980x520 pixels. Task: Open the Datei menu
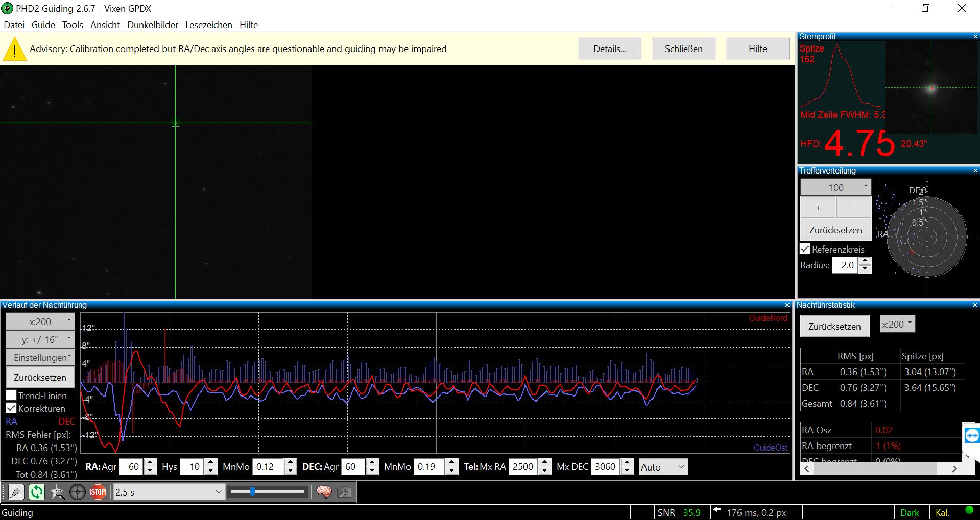14,25
